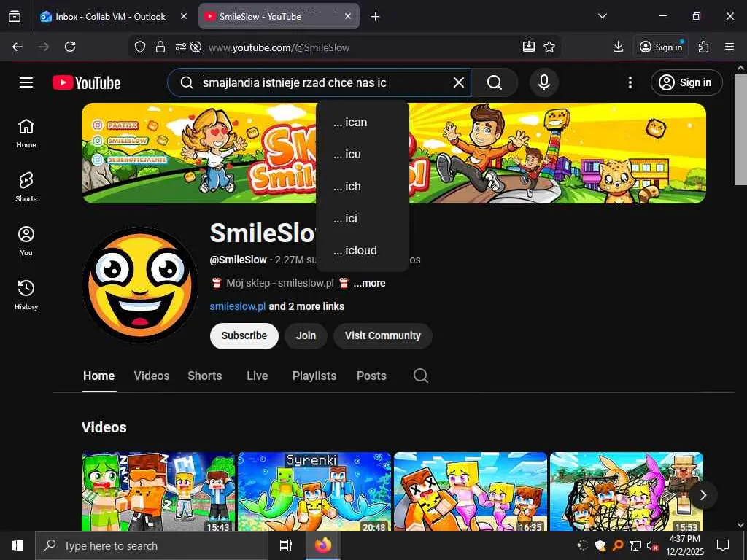Open History from the sidebar
This screenshot has width=747, height=560.
[x=26, y=295]
